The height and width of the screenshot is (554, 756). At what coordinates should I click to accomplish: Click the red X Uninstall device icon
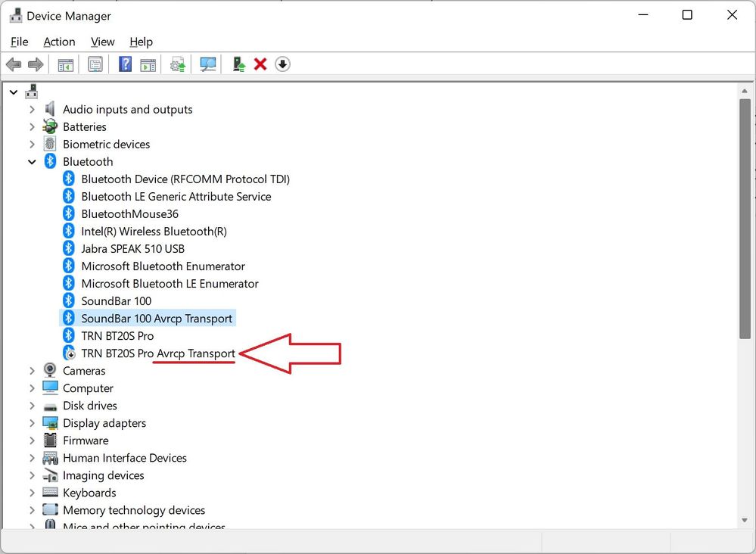[x=260, y=64]
